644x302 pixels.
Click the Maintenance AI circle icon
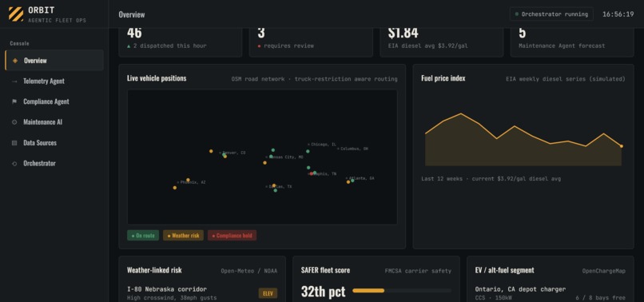pos(15,122)
